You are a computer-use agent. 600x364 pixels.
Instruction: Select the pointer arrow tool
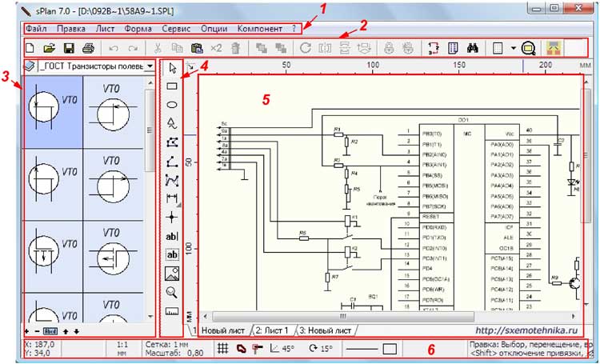coord(171,66)
